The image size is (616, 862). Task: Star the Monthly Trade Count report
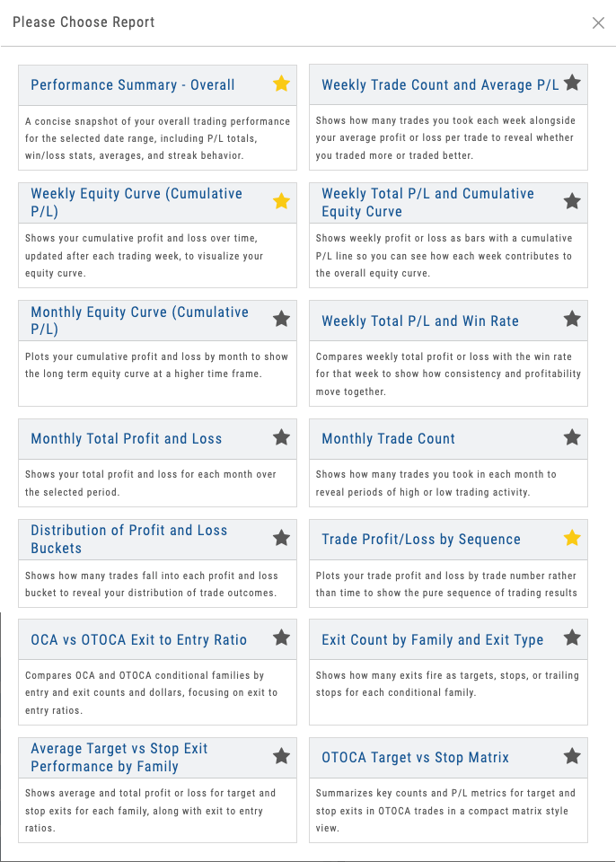point(572,437)
